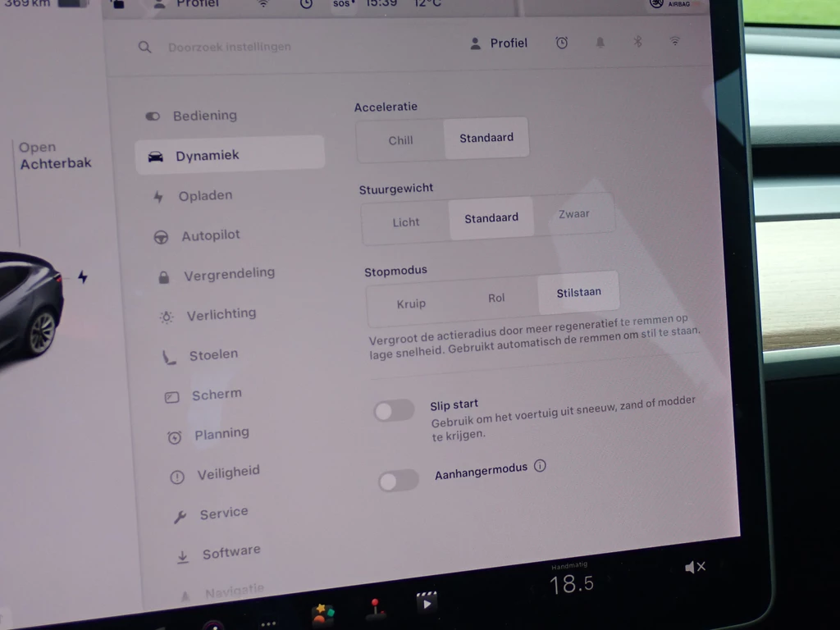840x630 pixels.
Task: Click the alarm clock icon beside Profiel
Action: coord(562,43)
